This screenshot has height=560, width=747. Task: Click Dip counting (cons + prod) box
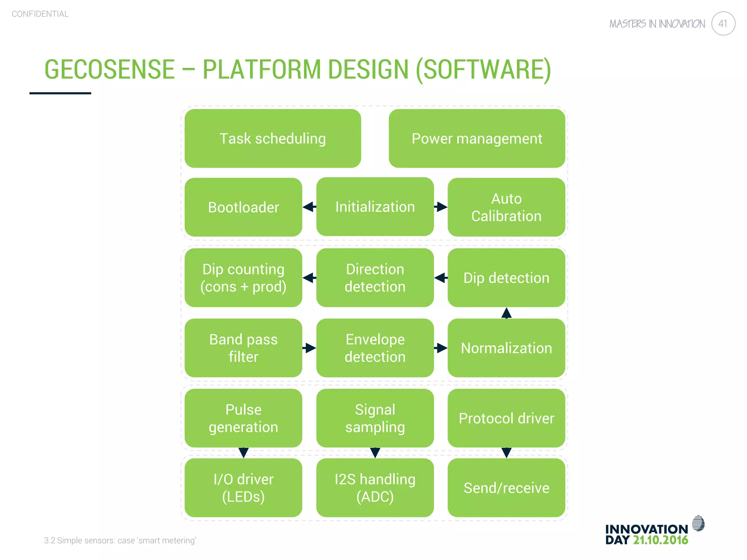click(x=243, y=277)
